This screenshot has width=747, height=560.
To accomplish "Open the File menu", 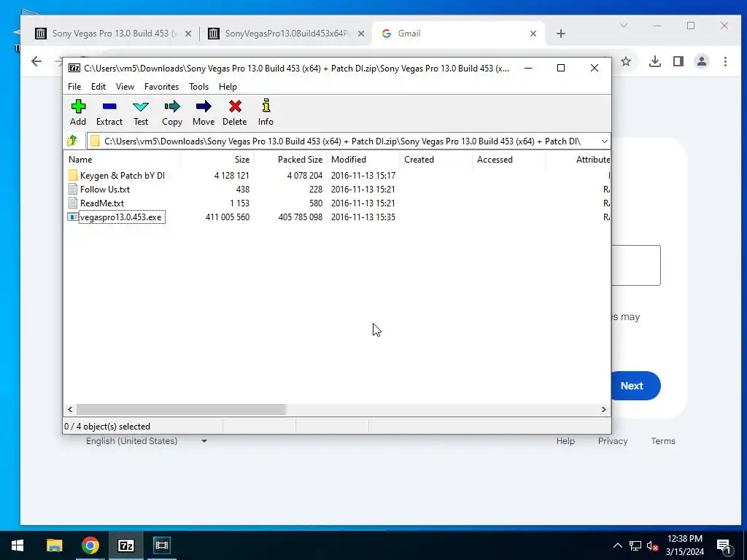I will (74, 87).
